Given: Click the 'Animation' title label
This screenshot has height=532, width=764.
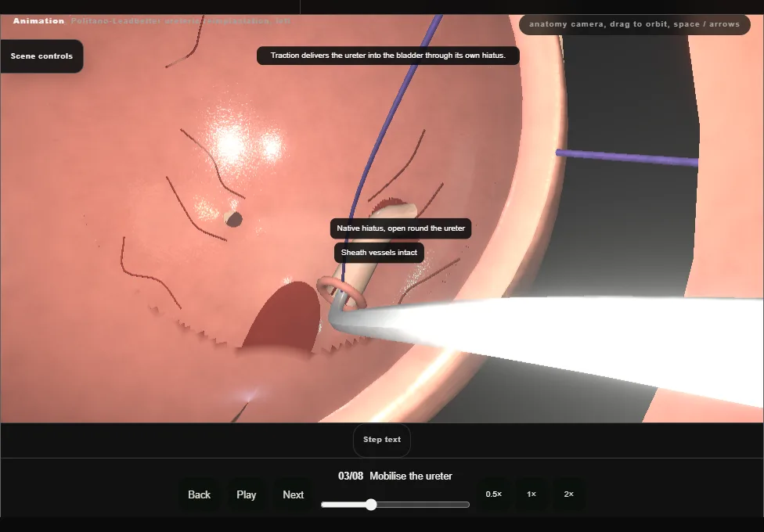Looking at the screenshot, I should coord(38,21).
